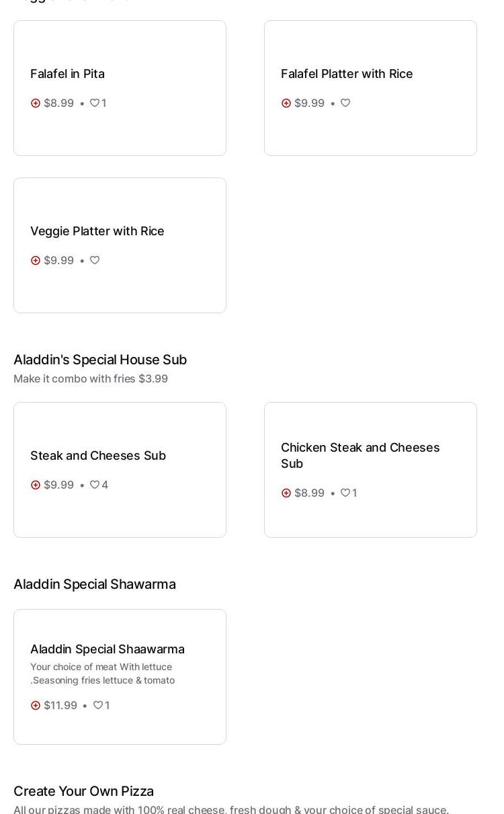Like the Falafel in Pita item
The width and height of the screenshot is (504, 814).
[95, 103]
